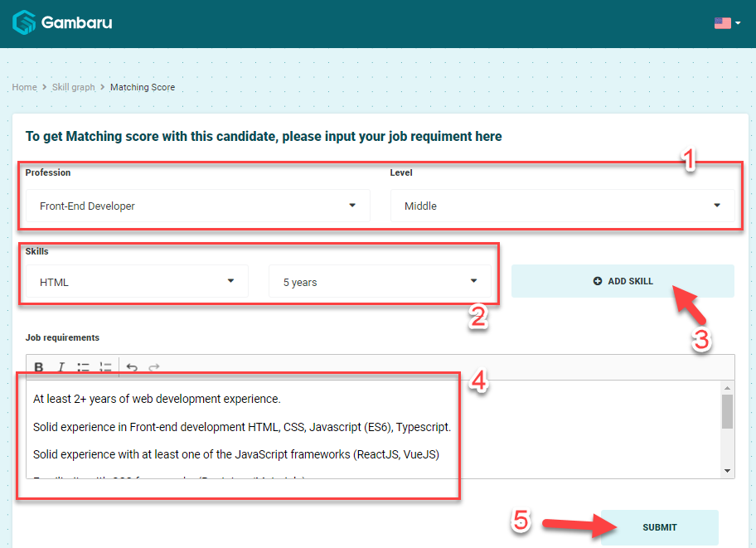Click the Matching Score breadcrumb item
756x548 pixels.
click(x=143, y=87)
